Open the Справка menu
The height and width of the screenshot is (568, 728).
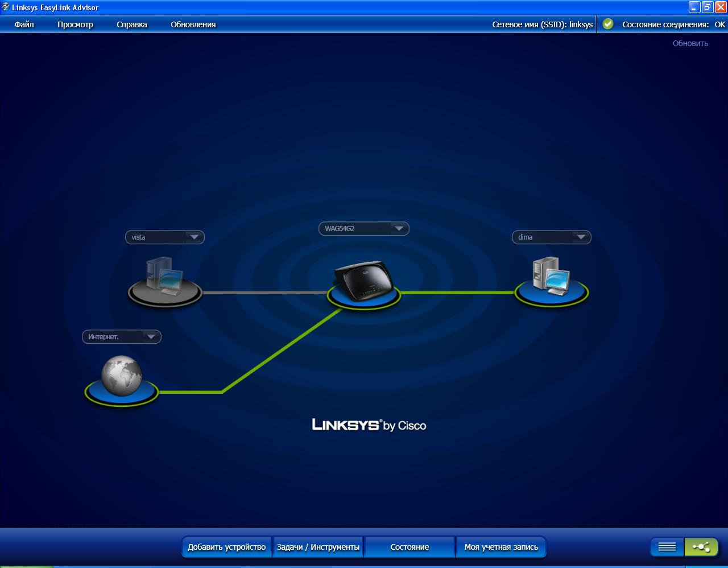[x=131, y=24]
